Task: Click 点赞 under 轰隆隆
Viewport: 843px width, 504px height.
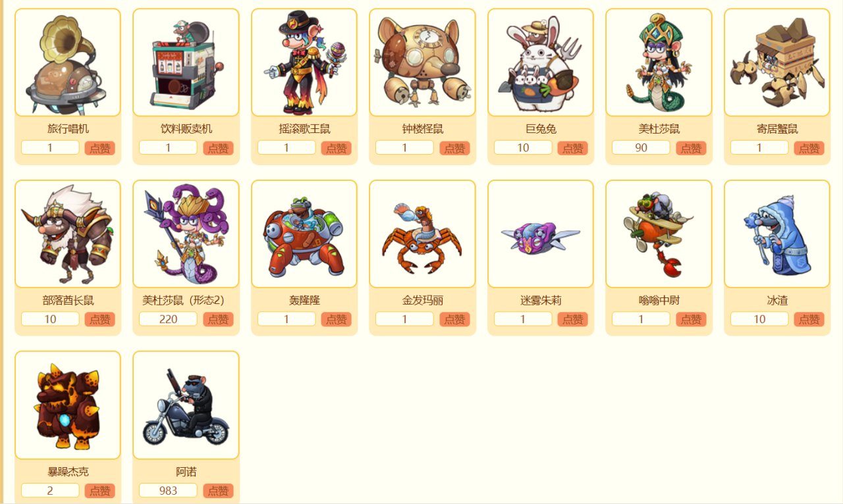Action: [337, 319]
